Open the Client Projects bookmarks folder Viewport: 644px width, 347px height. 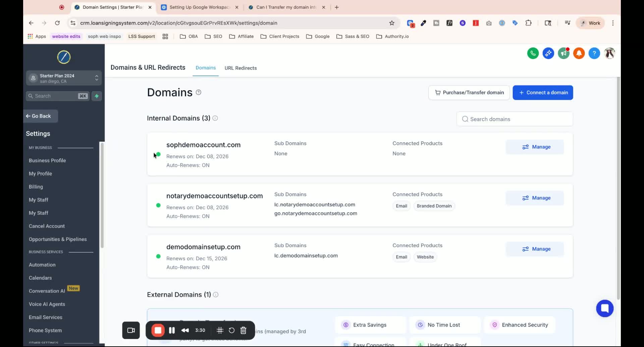tap(280, 36)
